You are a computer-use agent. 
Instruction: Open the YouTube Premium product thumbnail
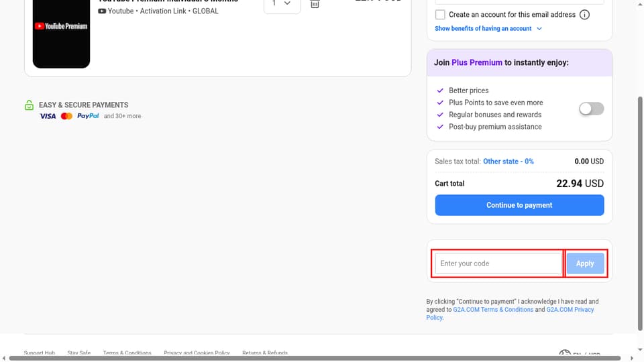pyautogui.click(x=61, y=34)
